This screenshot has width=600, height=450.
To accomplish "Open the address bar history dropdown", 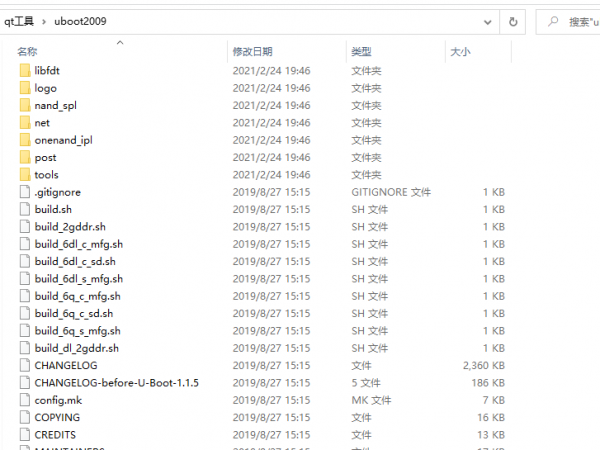I will [487, 21].
